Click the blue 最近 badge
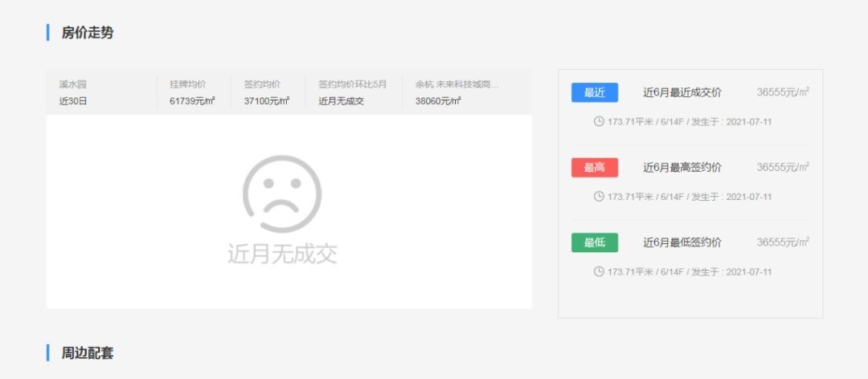The height and width of the screenshot is (379, 868). [x=595, y=92]
